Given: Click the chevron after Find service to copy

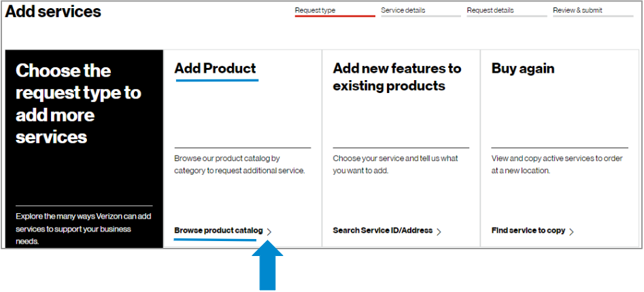Looking at the screenshot, I should pyautogui.click(x=571, y=232).
